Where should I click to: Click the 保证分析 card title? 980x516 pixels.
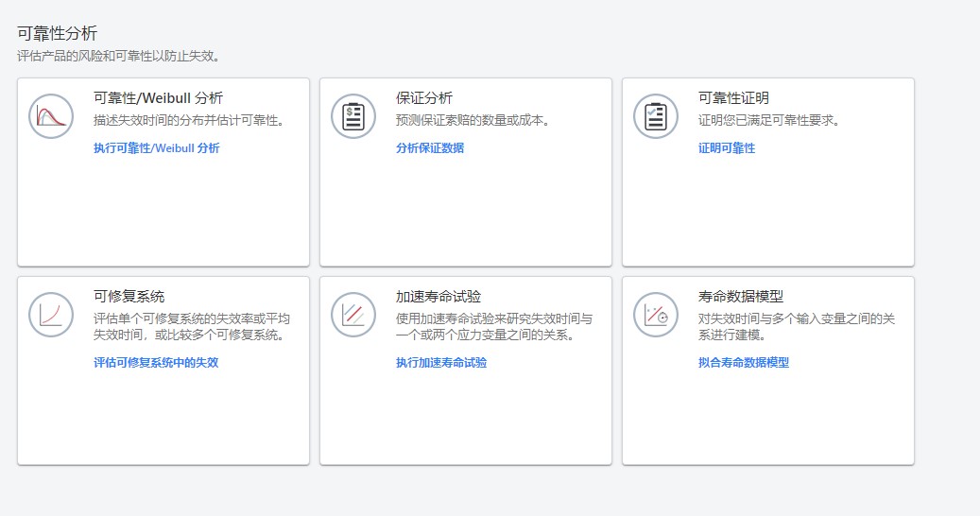tap(424, 98)
